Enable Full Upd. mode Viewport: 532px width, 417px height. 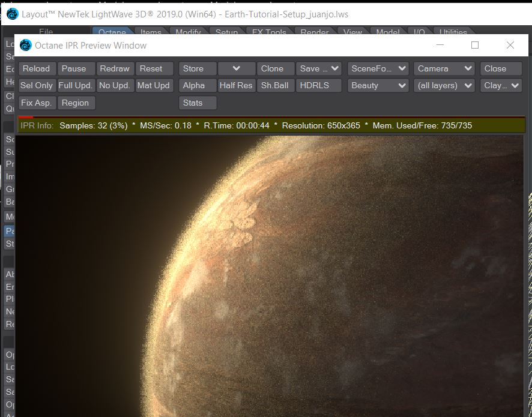pyautogui.click(x=76, y=85)
